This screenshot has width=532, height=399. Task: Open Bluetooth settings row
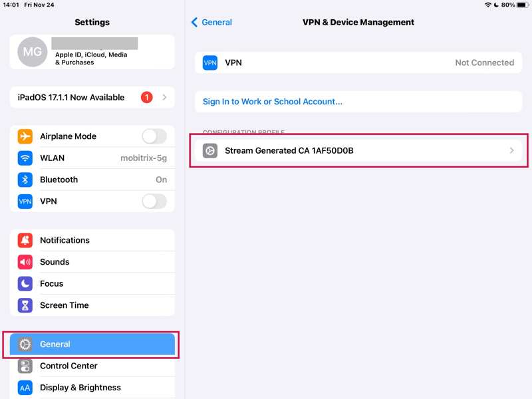92,180
